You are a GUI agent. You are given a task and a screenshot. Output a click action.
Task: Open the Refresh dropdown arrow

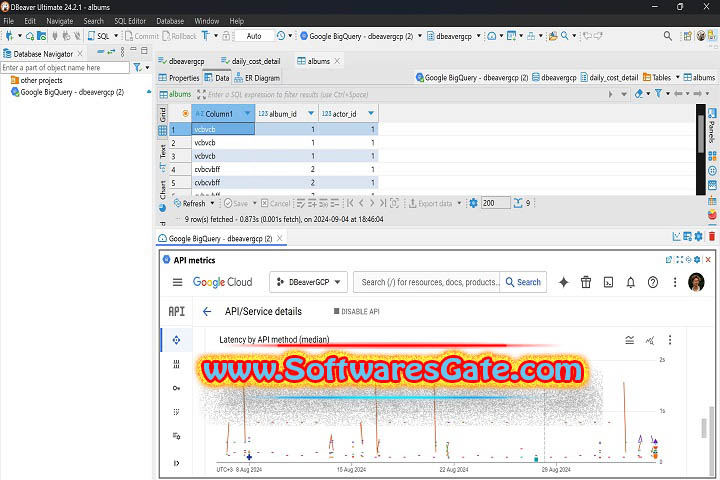pos(212,203)
